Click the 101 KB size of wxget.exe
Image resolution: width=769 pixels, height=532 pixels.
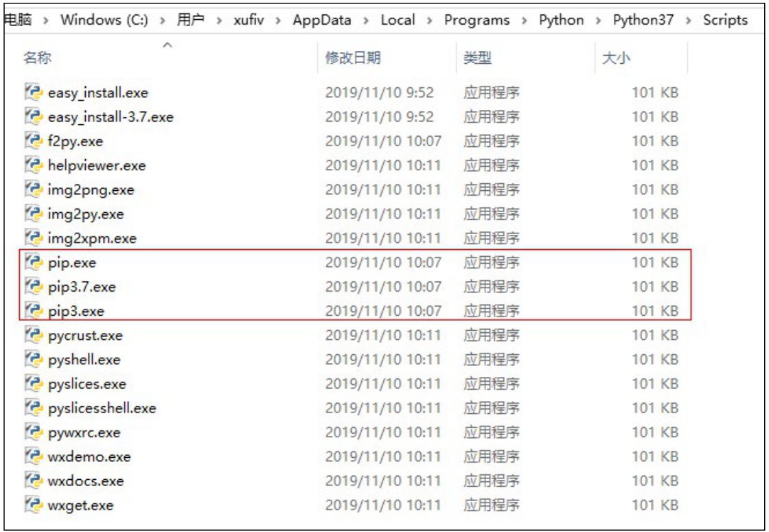tap(655, 505)
